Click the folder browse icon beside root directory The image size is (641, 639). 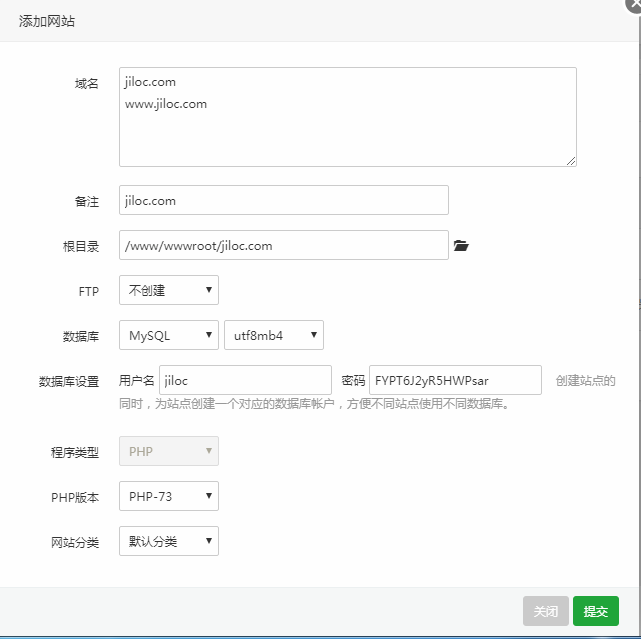coord(461,246)
